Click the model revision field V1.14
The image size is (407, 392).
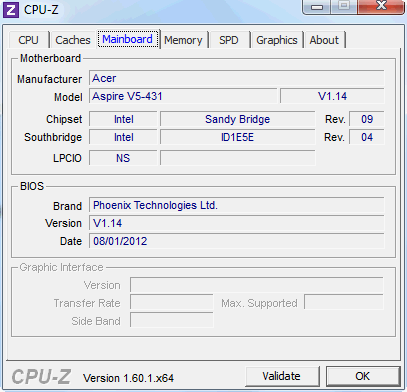point(332,96)
